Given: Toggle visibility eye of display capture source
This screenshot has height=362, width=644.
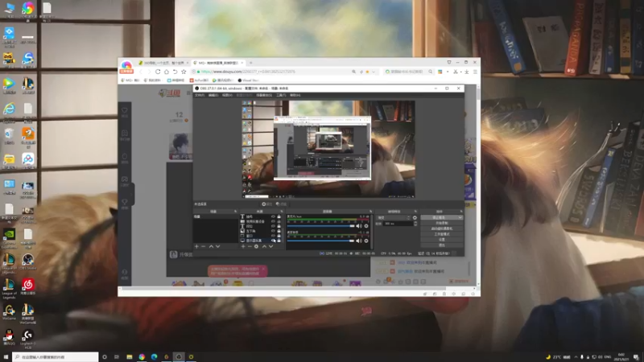Looking at the screenshot, I should tap(273, 241).
